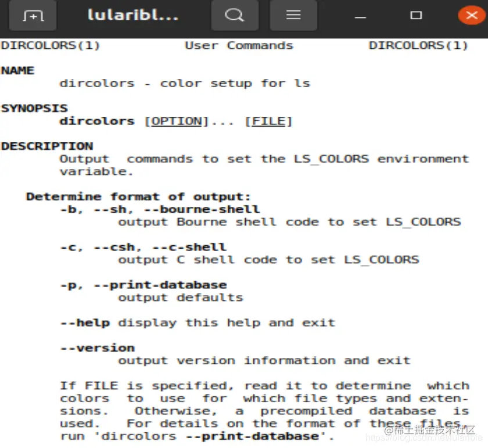Maximize the terminal window

[416, 15]
